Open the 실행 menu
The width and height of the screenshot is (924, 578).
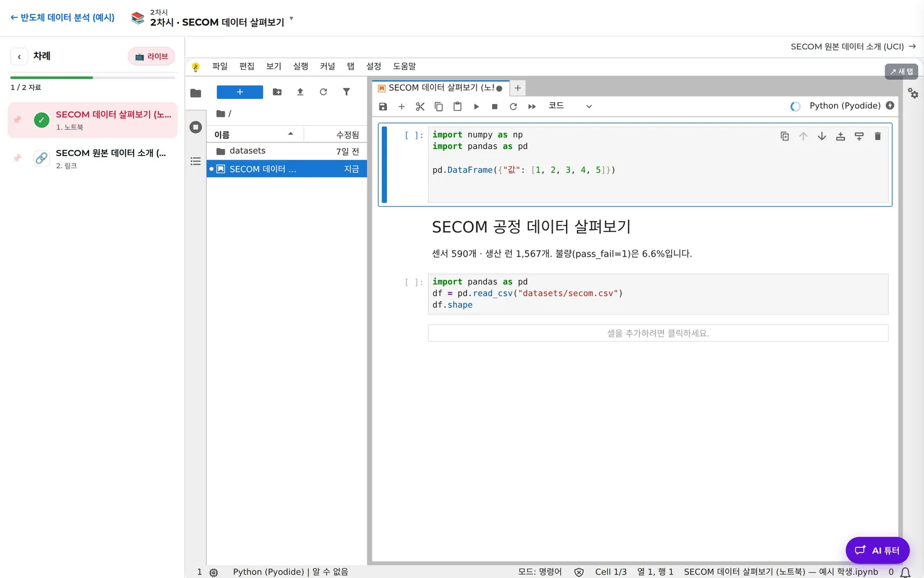click(x=301, y=66)
